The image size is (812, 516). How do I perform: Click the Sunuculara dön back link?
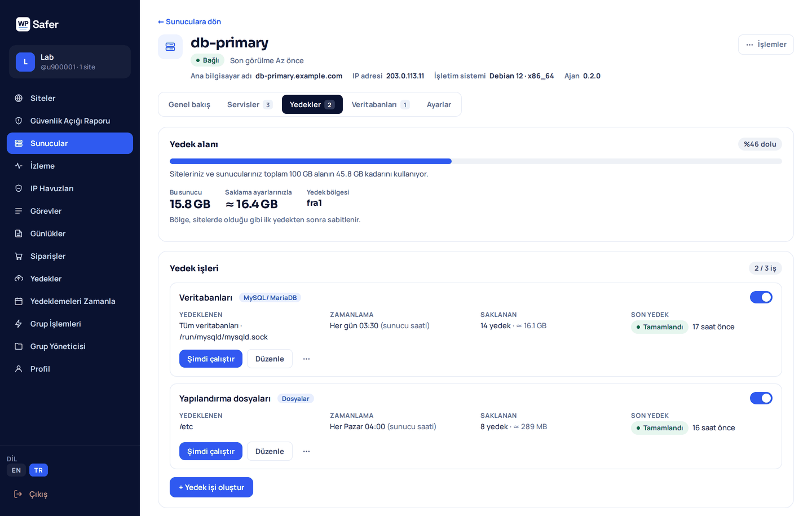189,21
